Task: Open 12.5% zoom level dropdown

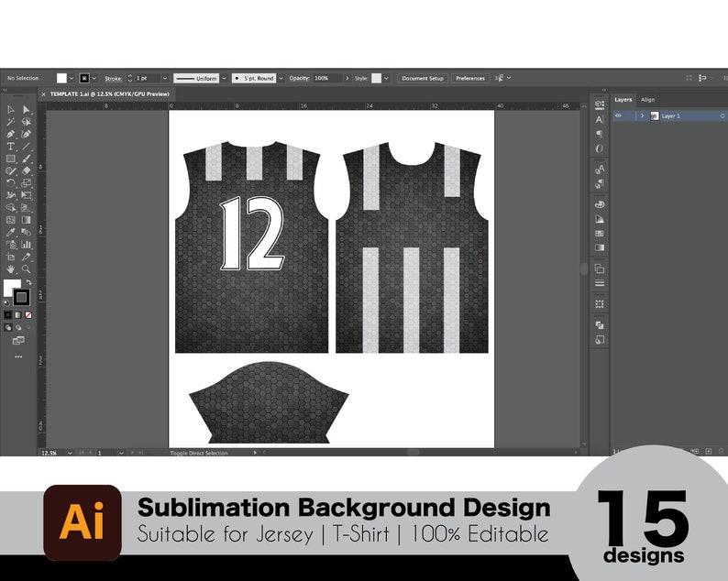Action: [70, 453]
